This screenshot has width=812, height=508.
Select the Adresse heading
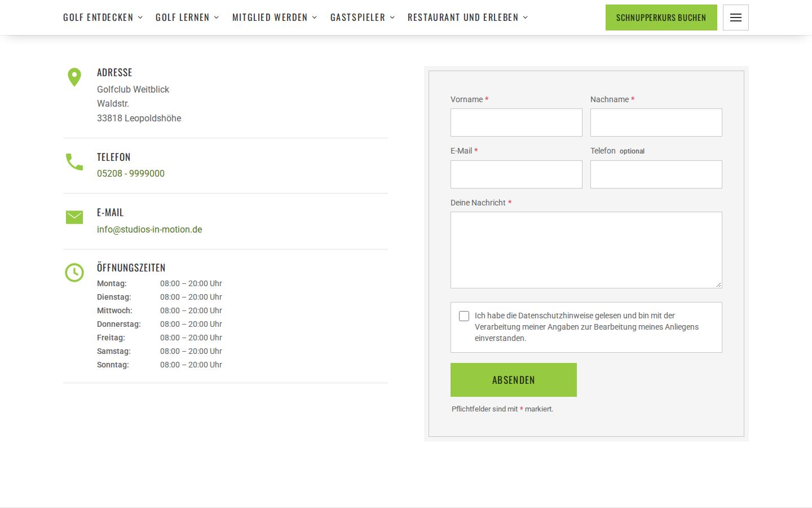(x=114, y=72)
